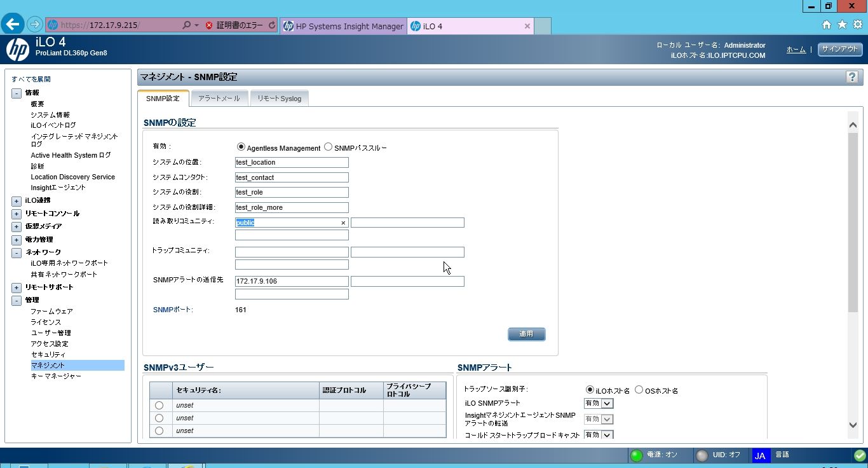Open iLO専用ネットワークポート in the sidebar

coord(69,263)
